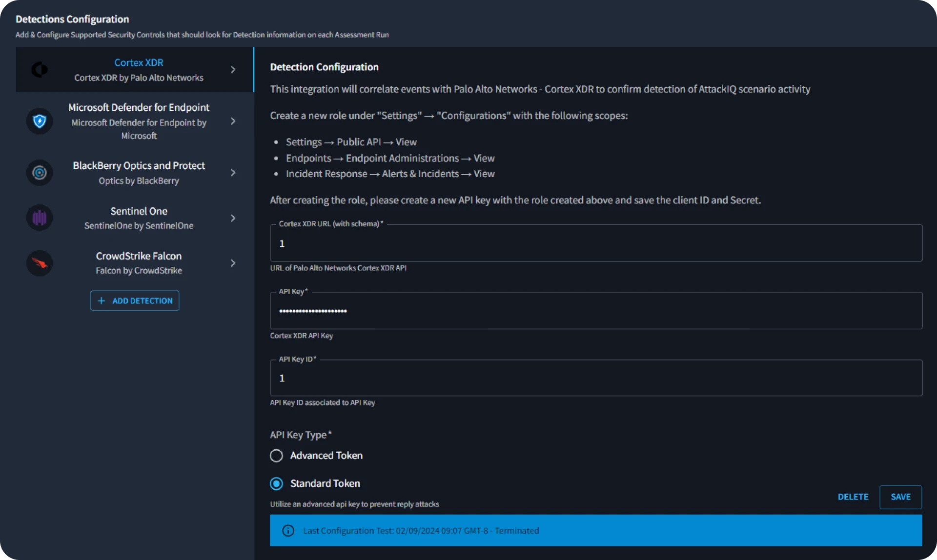Expand Microsoft Defender for Endpoint chevron

coord(233,121)
